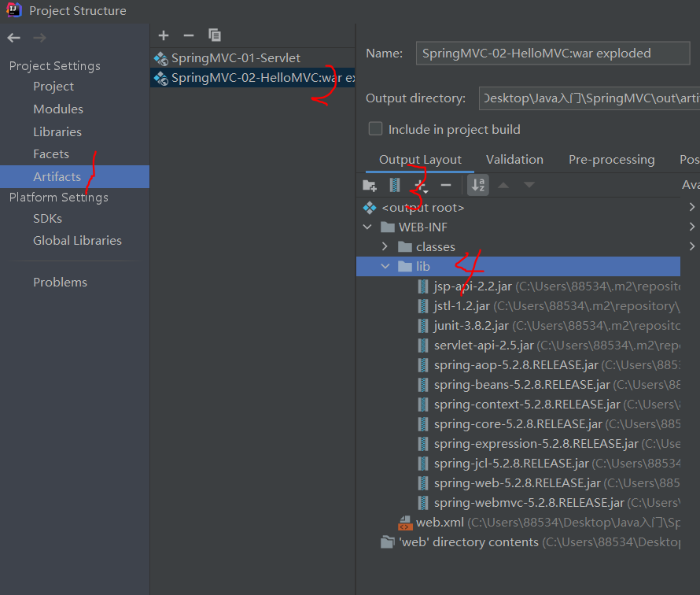Collapse the lib folder
700x595 pixels.
tap(385, 266)
